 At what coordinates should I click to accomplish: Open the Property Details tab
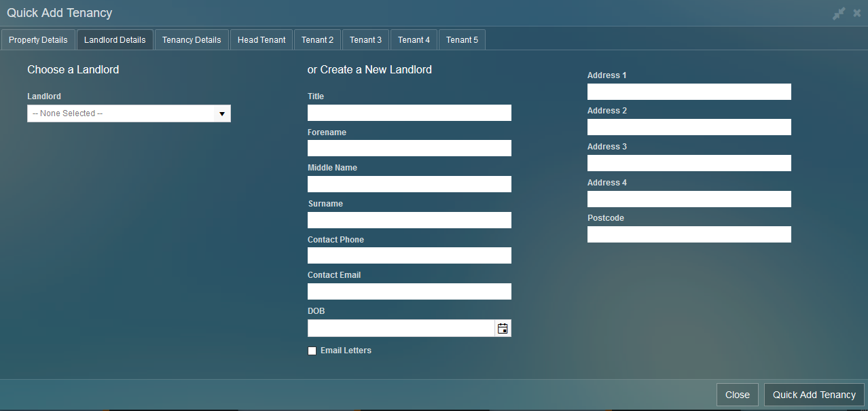[38, 40]
